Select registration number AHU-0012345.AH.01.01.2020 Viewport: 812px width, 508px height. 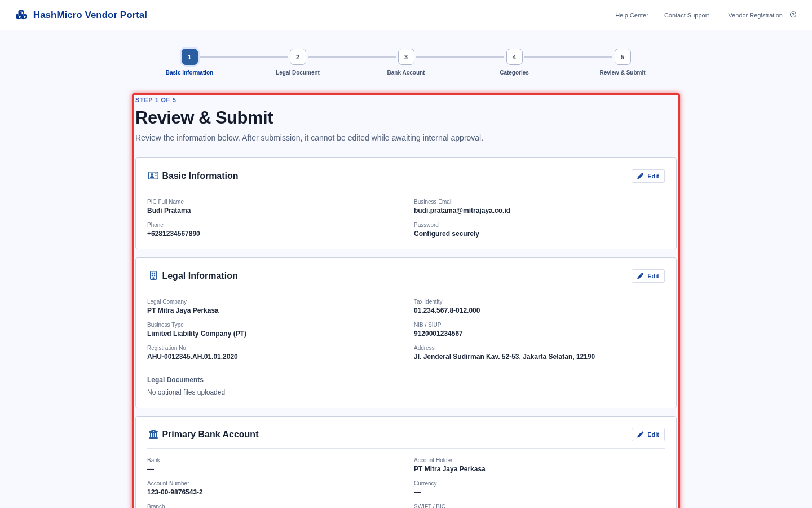click(x=192, y=357)
